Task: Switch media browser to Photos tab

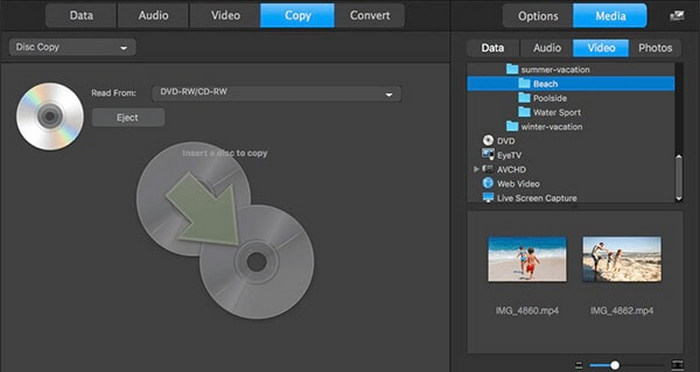Action: [x=655, y=48]
